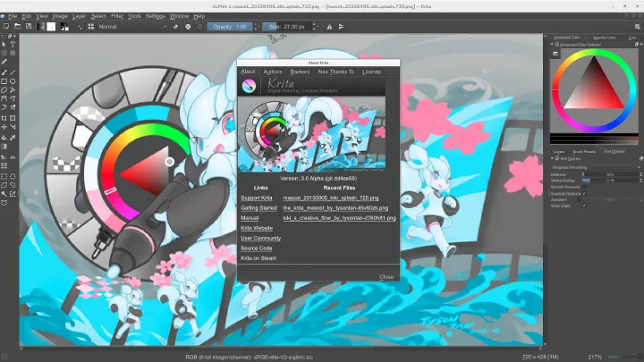Select the Polygon tool
644x362 pixels.
point(4,90)
